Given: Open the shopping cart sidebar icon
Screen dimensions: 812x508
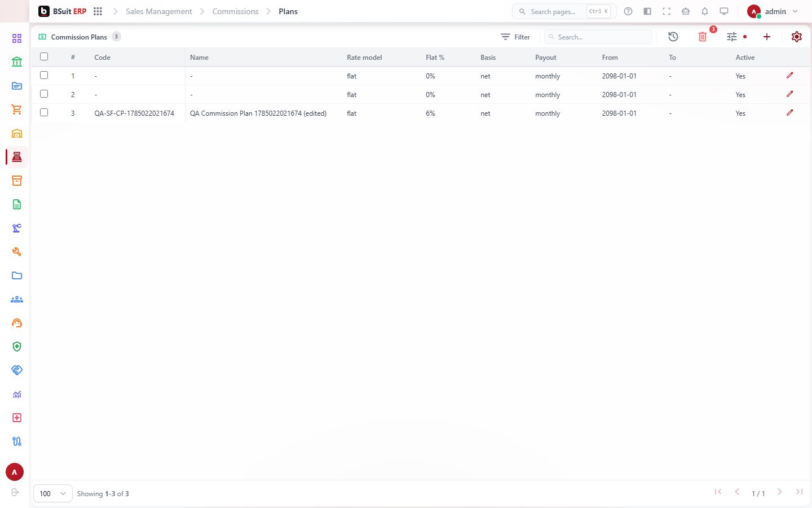Looking at the screenshot, I should pos(17,110).
